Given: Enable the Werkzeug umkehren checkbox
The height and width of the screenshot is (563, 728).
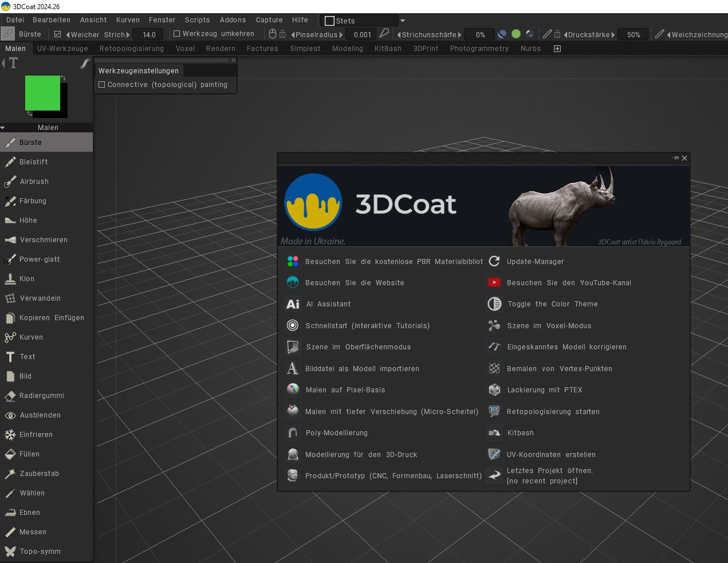Looking at the screenshot, I should pos(176,34).
